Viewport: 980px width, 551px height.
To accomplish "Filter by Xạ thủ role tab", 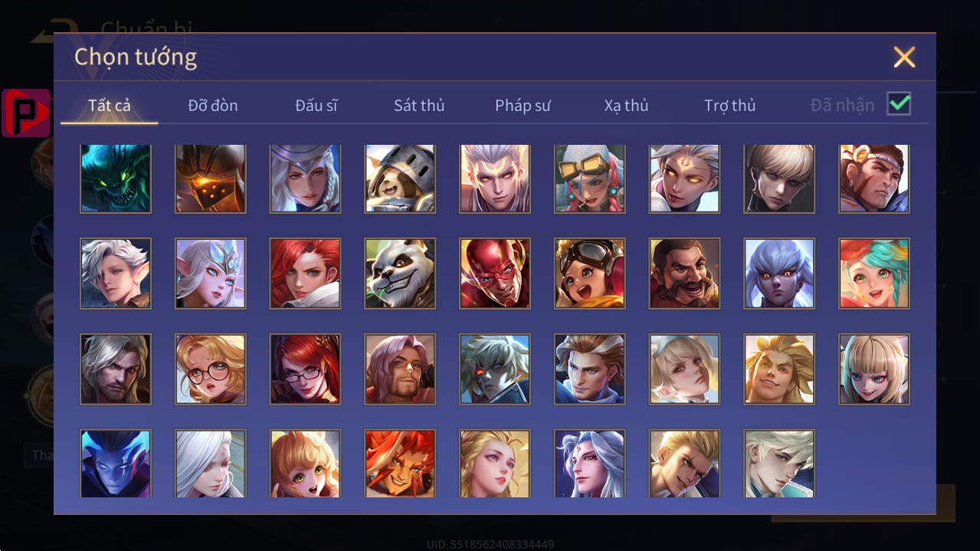I will [x=626, y=106].
